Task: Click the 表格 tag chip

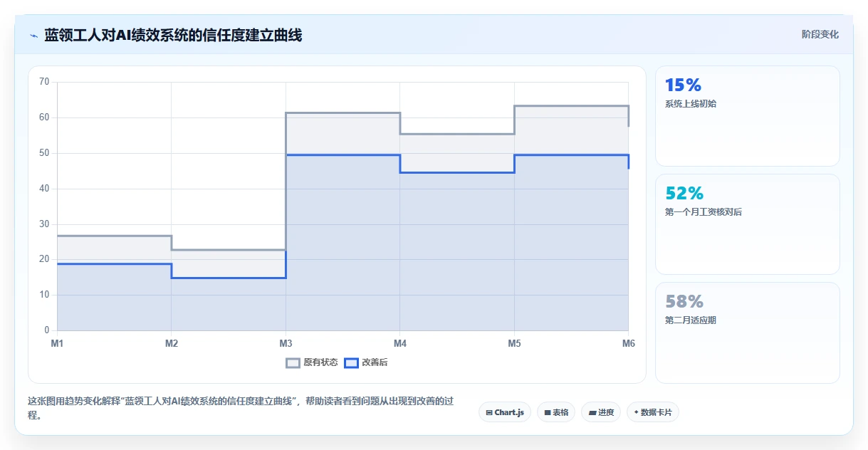Action: pyautogui.click(x=556, y=412)
